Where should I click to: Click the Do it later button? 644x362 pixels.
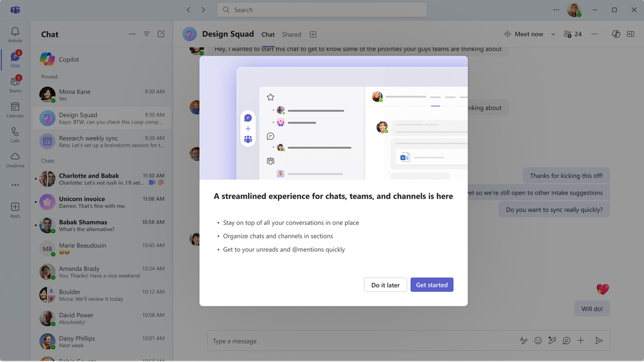385,285
